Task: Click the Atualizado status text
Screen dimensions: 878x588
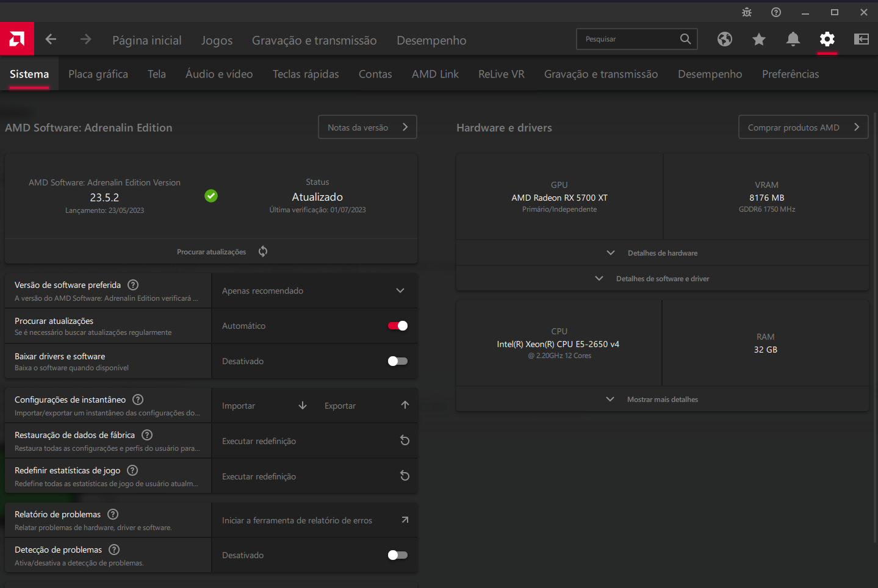Action: point(317,197)
